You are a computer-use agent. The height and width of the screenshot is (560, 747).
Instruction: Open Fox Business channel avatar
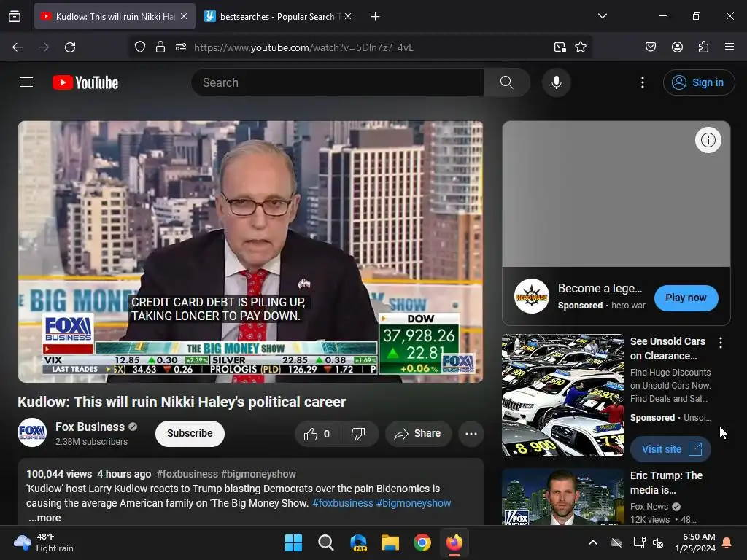click(x=32, y=432)
